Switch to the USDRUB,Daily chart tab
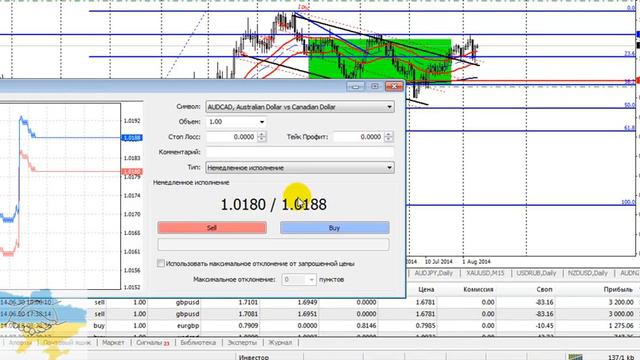Viewport: 640px width, 360px height. point(536,273)
